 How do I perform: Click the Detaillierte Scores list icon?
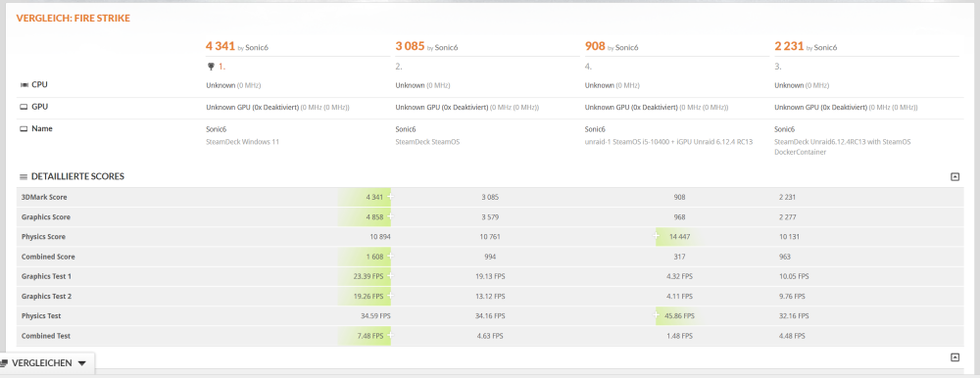click(x=24, y=177)
